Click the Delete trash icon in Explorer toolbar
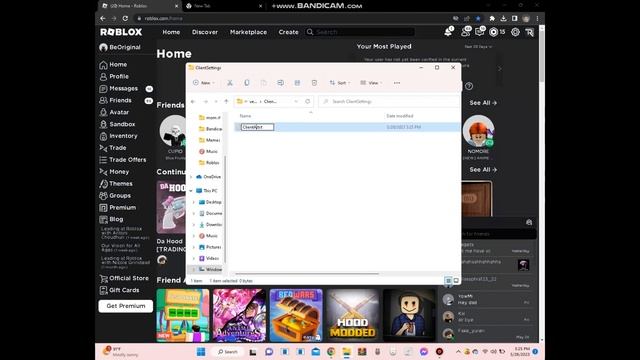Image resolution: width=640 pixels, height=360 pixels. 314,83
